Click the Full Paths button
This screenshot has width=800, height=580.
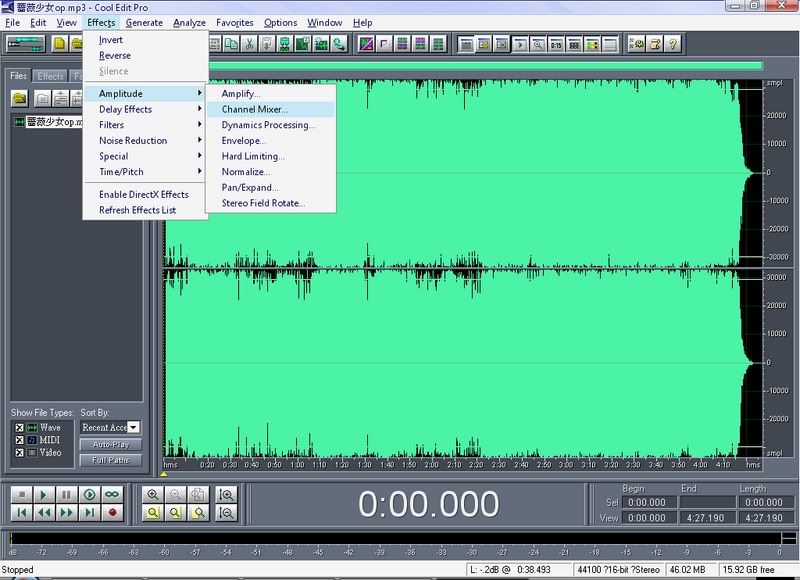(x=111, y=460)
